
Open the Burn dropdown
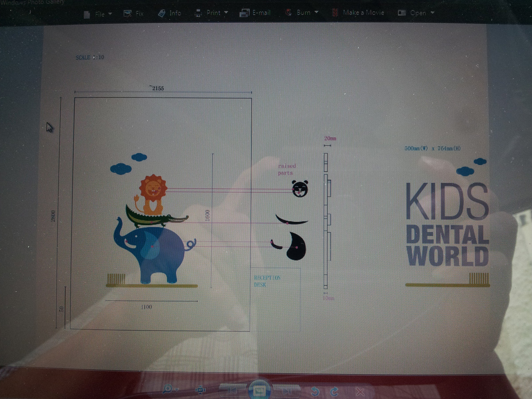pyautogui.click(x=302, y=12)
